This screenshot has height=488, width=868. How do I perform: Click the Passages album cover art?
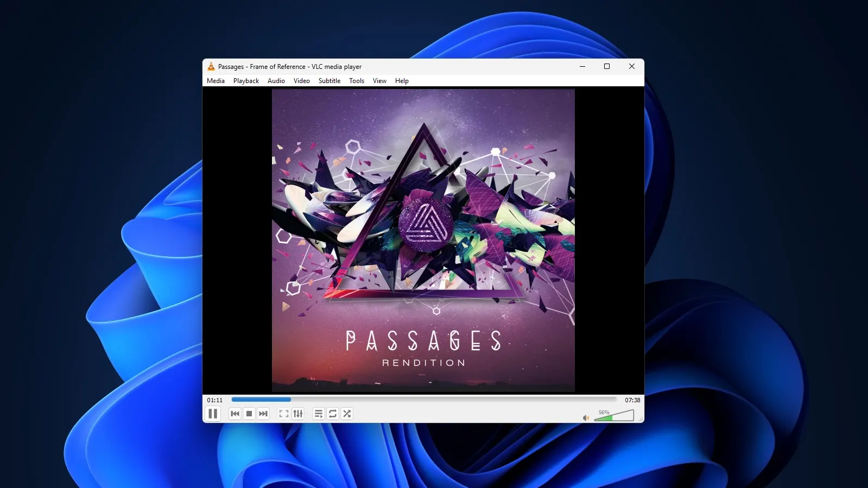coord(423,240)
